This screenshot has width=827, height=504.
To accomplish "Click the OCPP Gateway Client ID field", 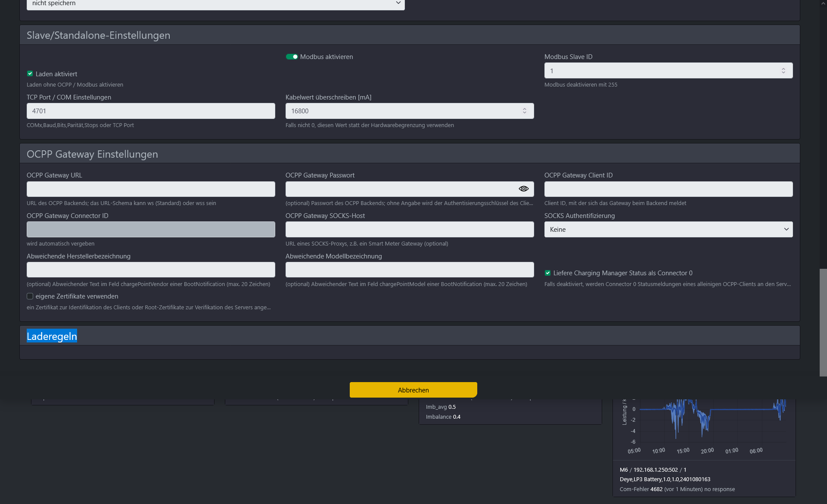I will click(x=668, y=189).
